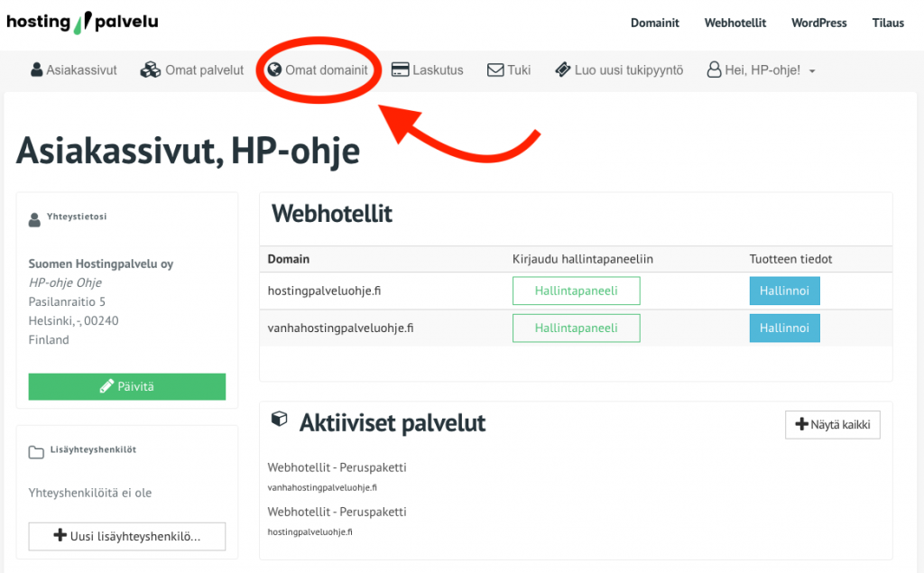Click the Omat palvelut cubes icon
Screen dimensions: 924x573
(150, 69)
